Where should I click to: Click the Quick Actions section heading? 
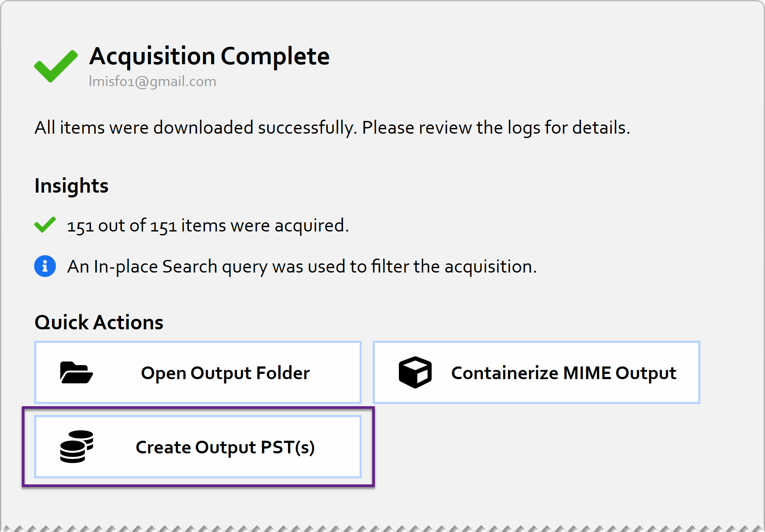click(x=99, y=322)
